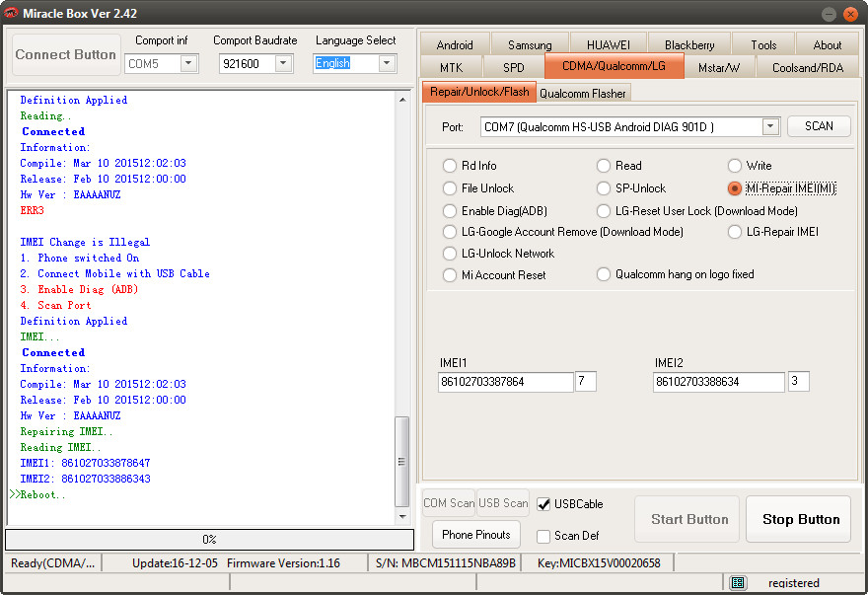This screenshot has height=595, width=868.
Task: Click the 0% progress bar
Action: pos(209,539)
